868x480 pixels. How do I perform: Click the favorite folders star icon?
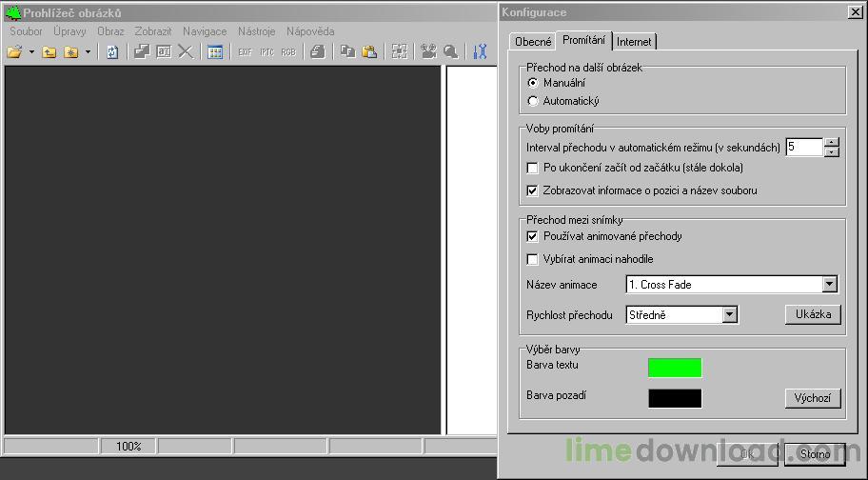coord(71,52)
